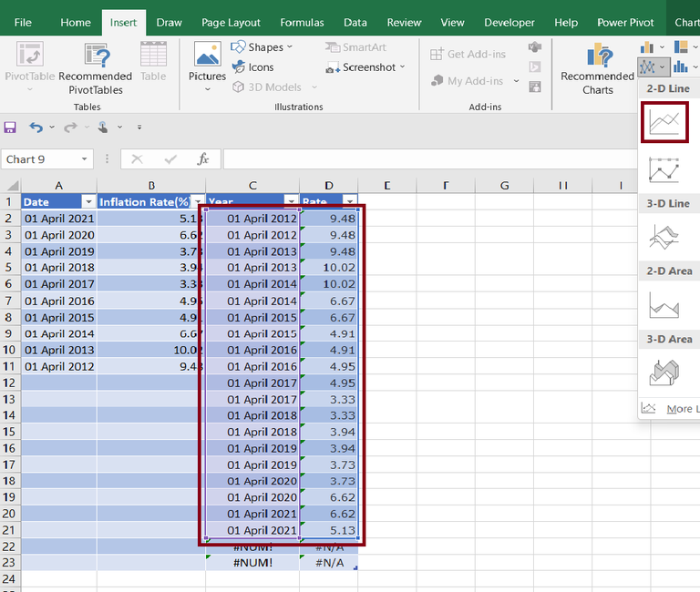Customize Quick Access Toolbar dropdown
This screenshot has height=592, width=700.
(x=139, y=128)
